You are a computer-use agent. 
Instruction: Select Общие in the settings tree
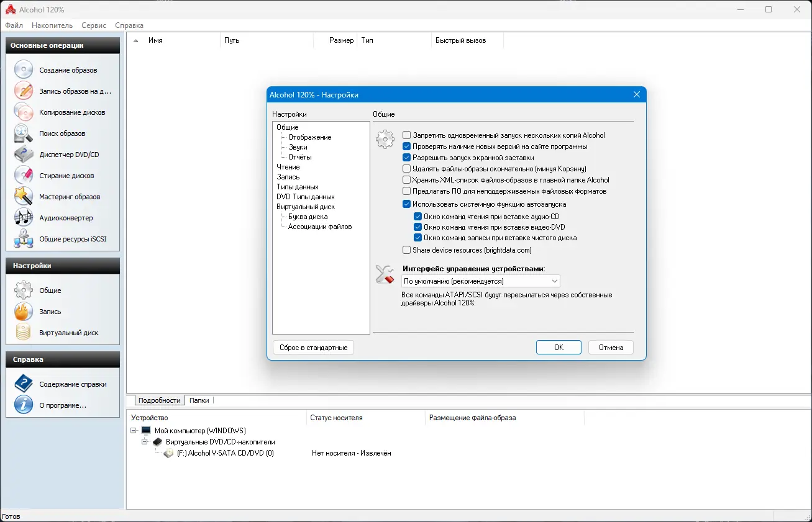[288, 127]
